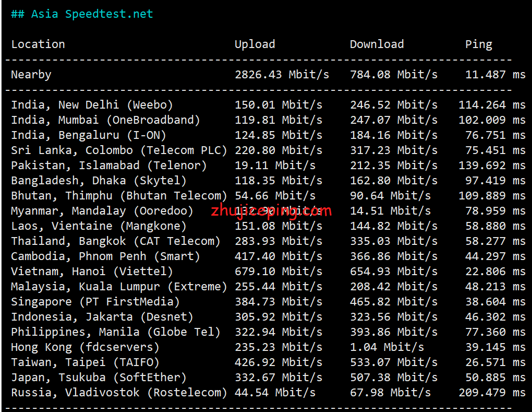The width and height of the screenshot is (532, 412).
Task: Click Hanoi upload 679.10 Mbit/s
Action: point(279,272)
